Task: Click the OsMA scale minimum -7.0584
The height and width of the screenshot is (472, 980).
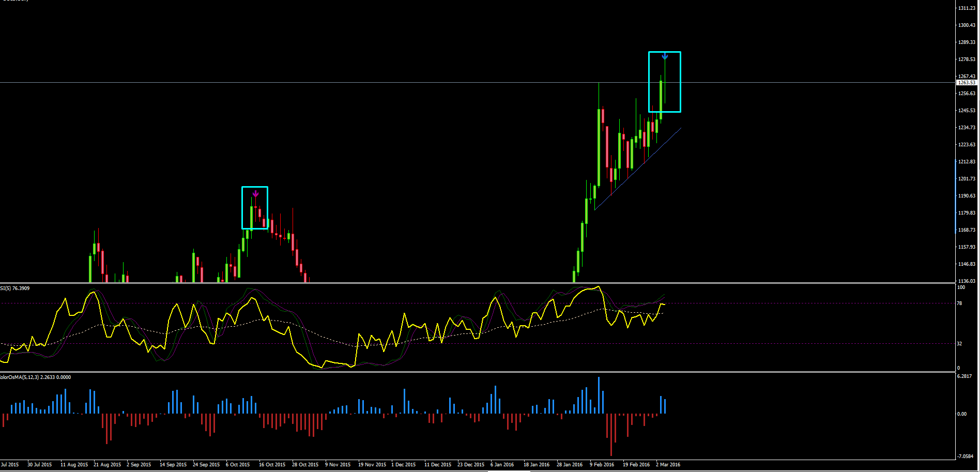Action: (x=965, y=456)
